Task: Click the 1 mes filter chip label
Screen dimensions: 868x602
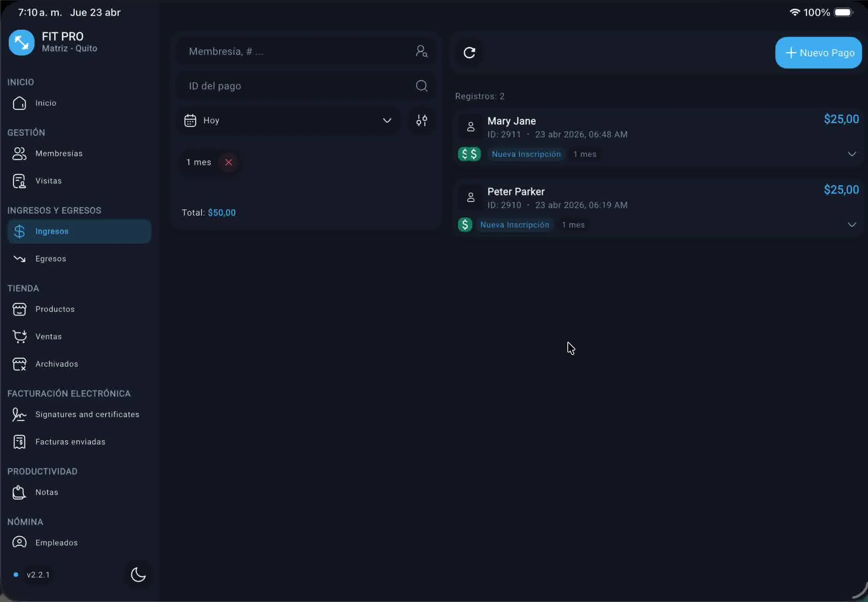Action: point(199,162)
